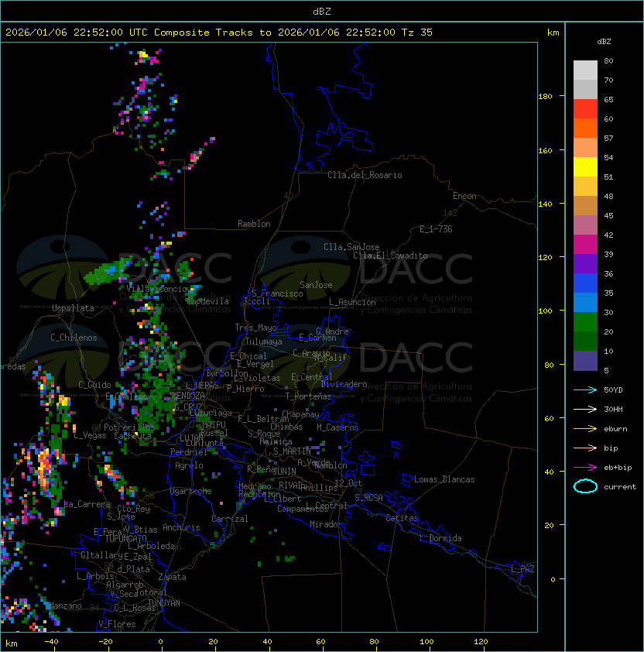
Task: Click the 'La_Carrera' map label
Action: [x=87, y=504]
